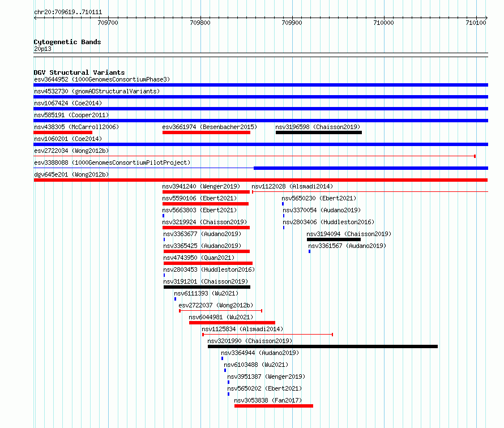Open nsv3201990 (Chaisson2019) variant
The width and height of the screenshot is (504, 428).
pos(250,341)
